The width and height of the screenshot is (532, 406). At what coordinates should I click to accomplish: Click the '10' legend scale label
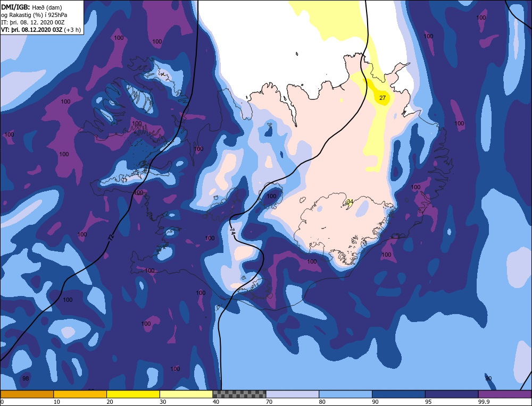tap(57, 402)
